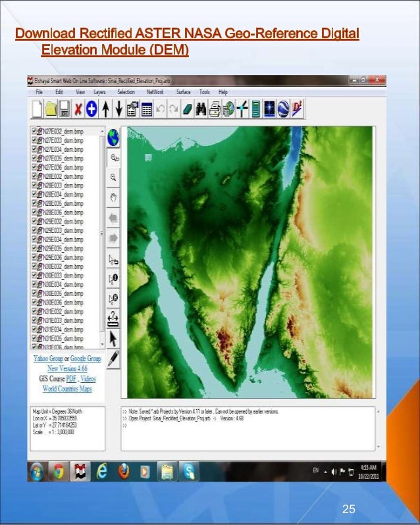Screen dimensions: 420x525
Task: Move layer down with the down arrow
Action: coord(119,109)
